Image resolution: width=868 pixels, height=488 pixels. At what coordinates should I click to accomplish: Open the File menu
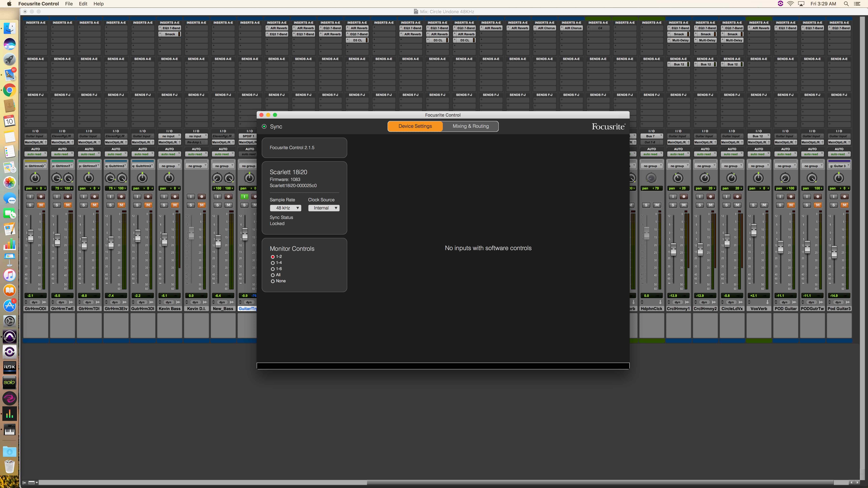(x=69, y=4)
